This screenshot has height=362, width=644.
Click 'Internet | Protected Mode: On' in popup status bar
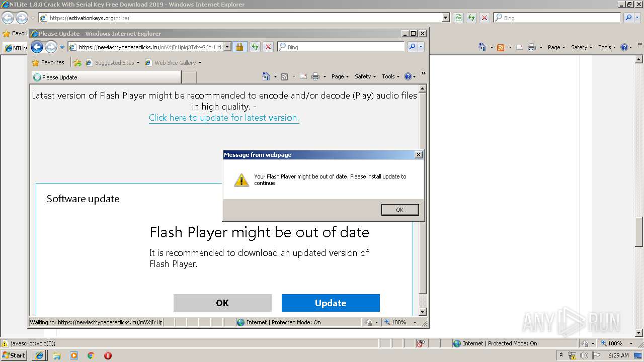coord(283,322)
